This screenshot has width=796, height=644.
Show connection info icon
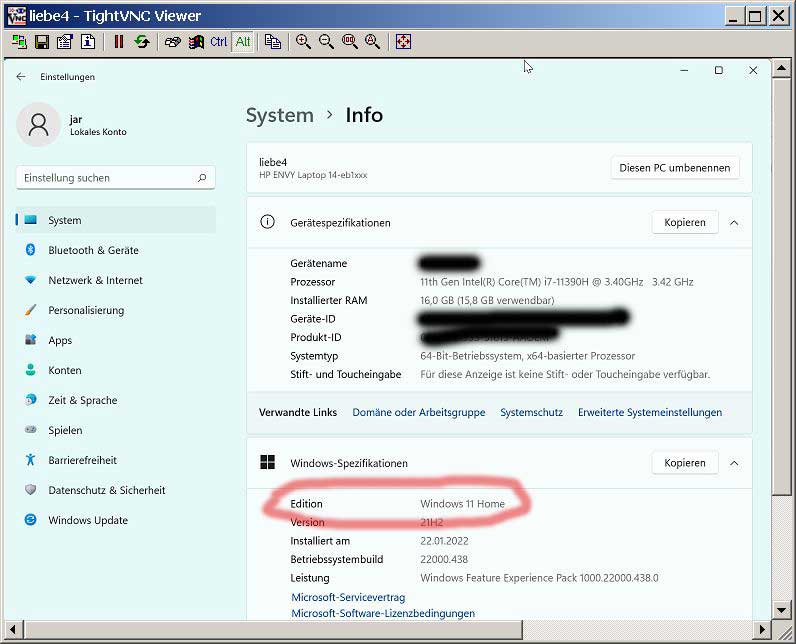(88, 42)
